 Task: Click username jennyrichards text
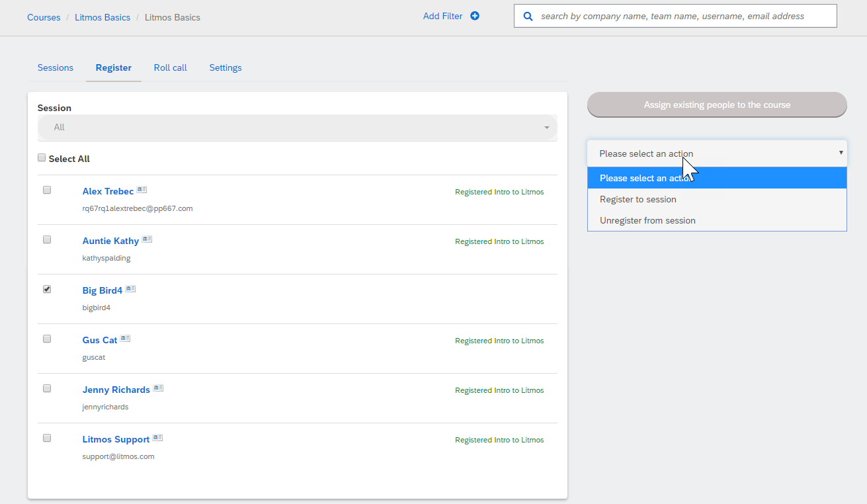click(106, 407)
